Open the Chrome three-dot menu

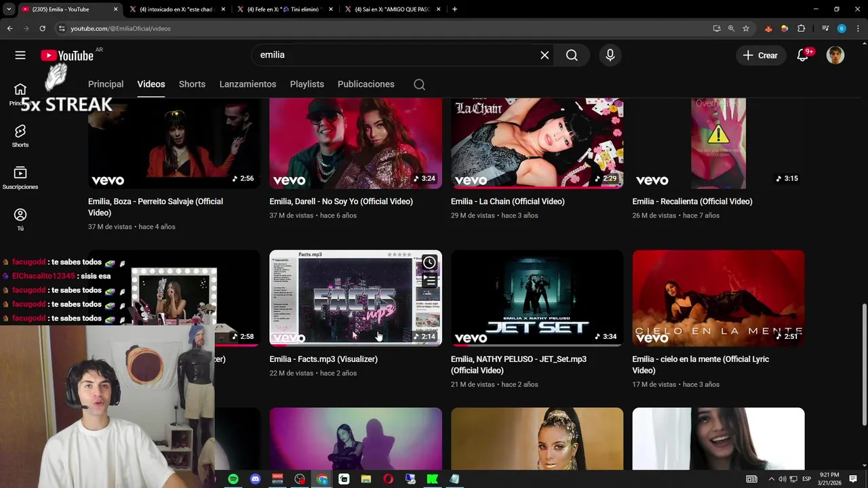coord(857,28)
